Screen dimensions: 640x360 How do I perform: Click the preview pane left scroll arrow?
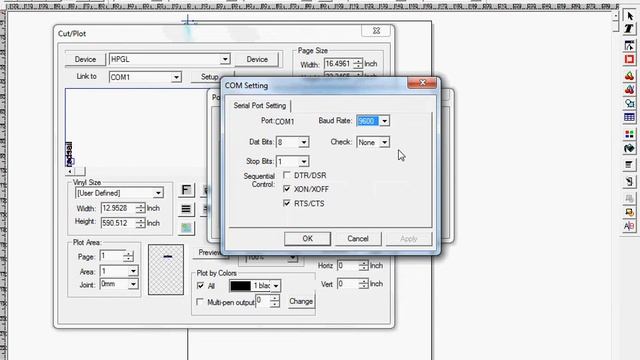click(x=70, y=171)
